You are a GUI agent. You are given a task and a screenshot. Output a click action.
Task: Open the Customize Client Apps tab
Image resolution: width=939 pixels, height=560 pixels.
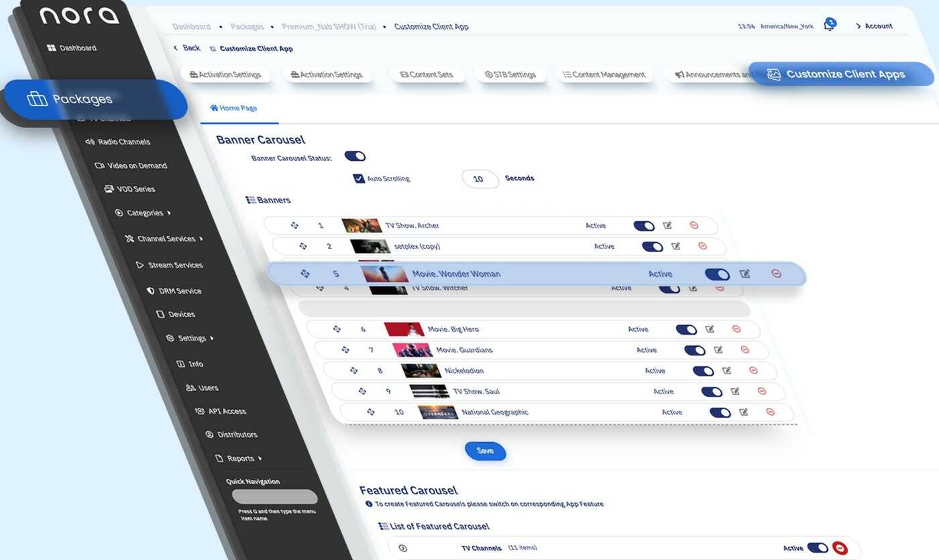click(x=841, y=74)
